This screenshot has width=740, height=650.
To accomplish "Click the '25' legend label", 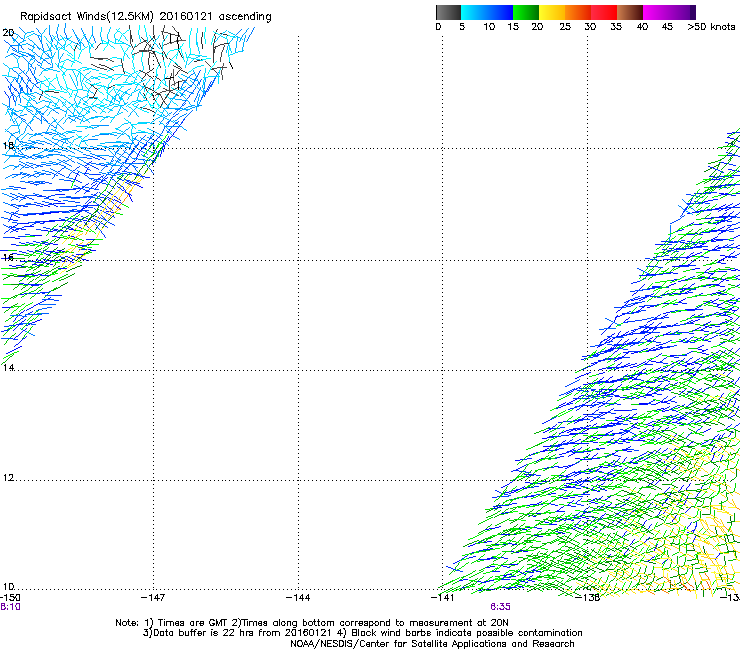I will click(565, 27).
